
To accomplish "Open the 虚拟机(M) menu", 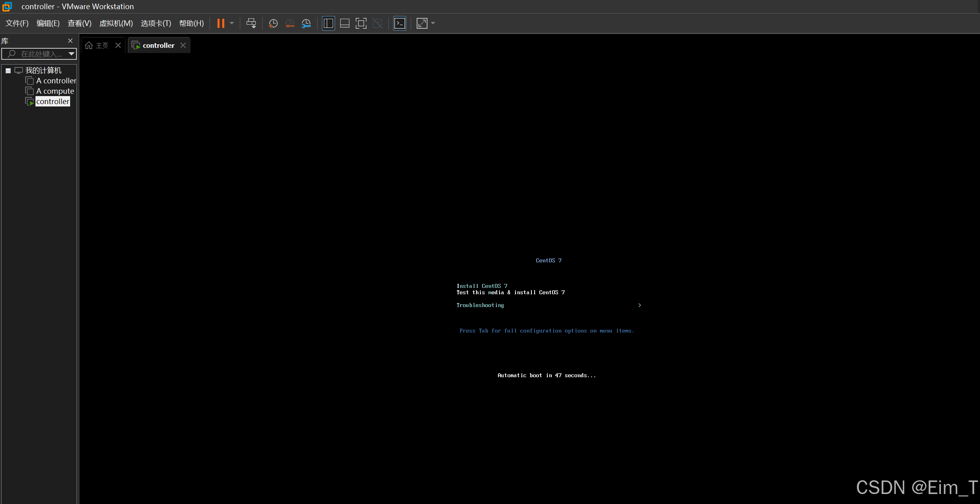I will point(116,24).
